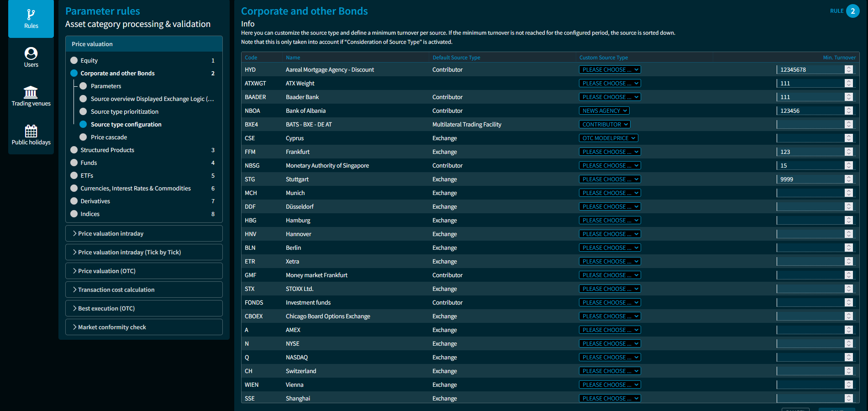Image resolution: width=868 pixels, height=411 pixels.
Task: Expand Price valuation intraday (Tick by Tick)
Action: point(144,252)
